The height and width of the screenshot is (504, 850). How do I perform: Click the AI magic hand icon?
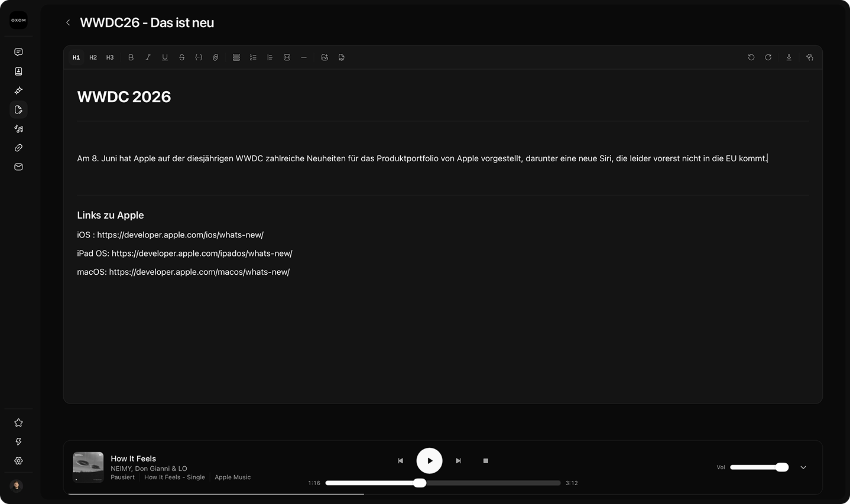pos(810,57)
